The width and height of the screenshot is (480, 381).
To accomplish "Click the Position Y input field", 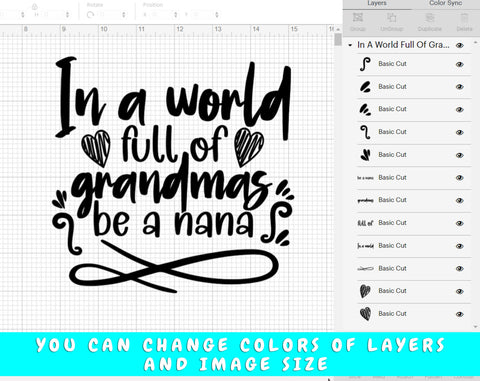I will tap(202, 15).
